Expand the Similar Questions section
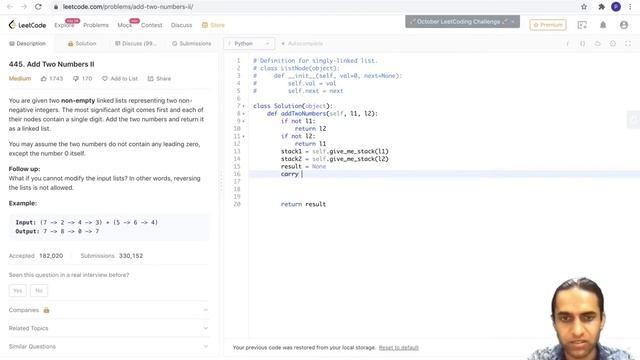Viewport: 640px width, 360px height. coord(109,347)
